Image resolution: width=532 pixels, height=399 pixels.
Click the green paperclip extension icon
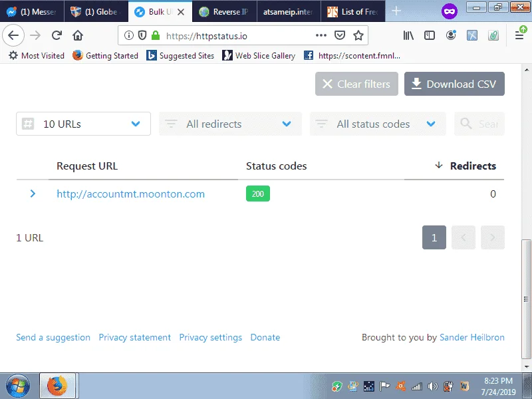pos(493,35)
